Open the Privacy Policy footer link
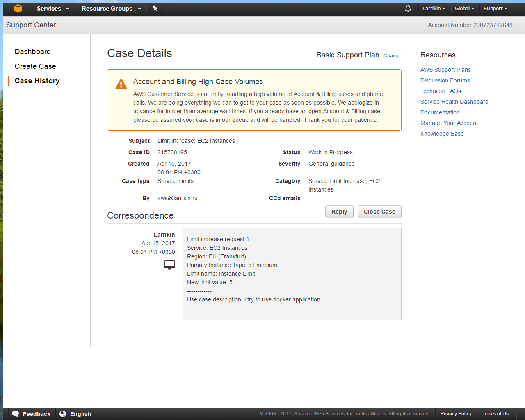Screen dimensions: 525x420 pos(456,414)
